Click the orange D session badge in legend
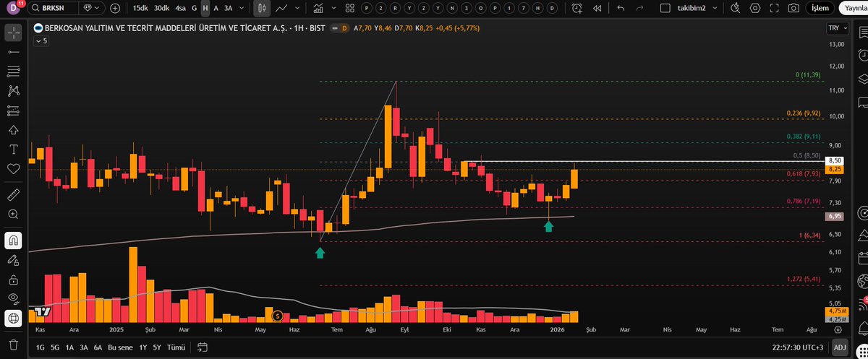This screenshot has height=359, width=868. coord(344,28)
